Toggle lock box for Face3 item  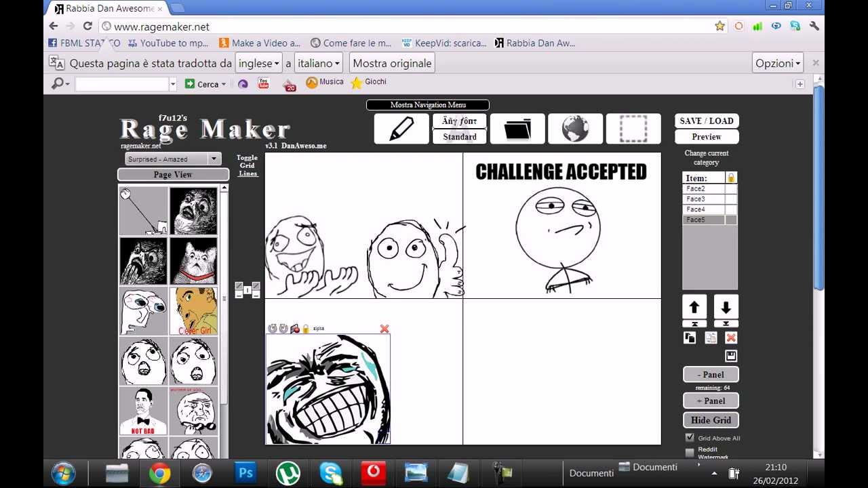click(731, 199)
